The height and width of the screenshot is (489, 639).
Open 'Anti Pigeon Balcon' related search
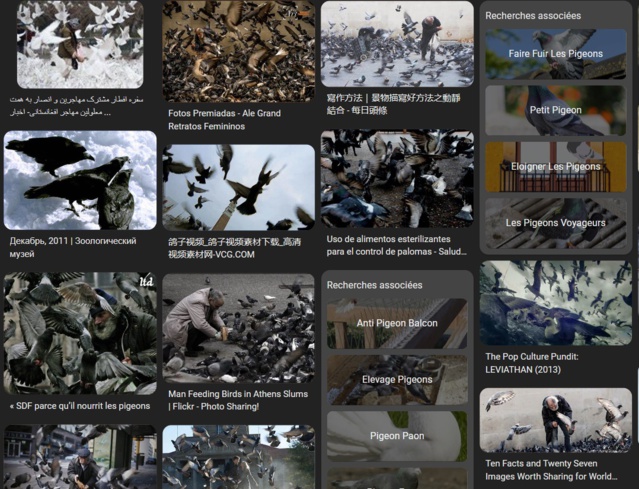pyautogui.click(x=397, y=324)
